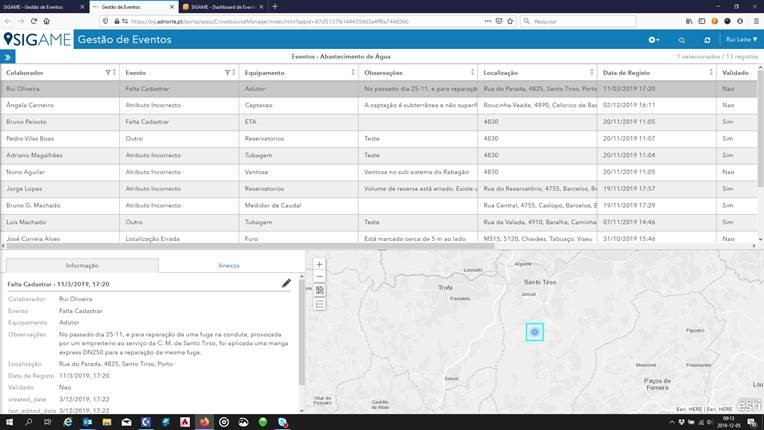This screenshot has width=764, height=430.
Task: Expand the left side panel arrow
Action: (x=9, y=57)
